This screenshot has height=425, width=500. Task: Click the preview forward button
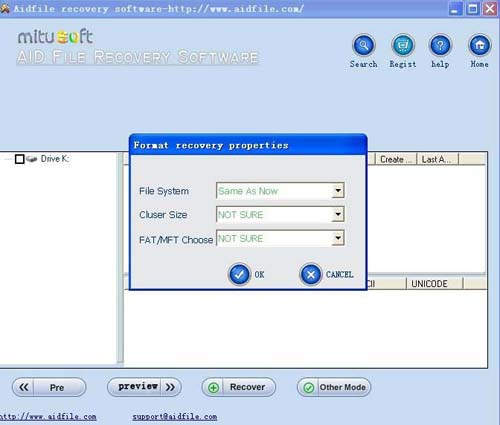(x=144, y=387)
